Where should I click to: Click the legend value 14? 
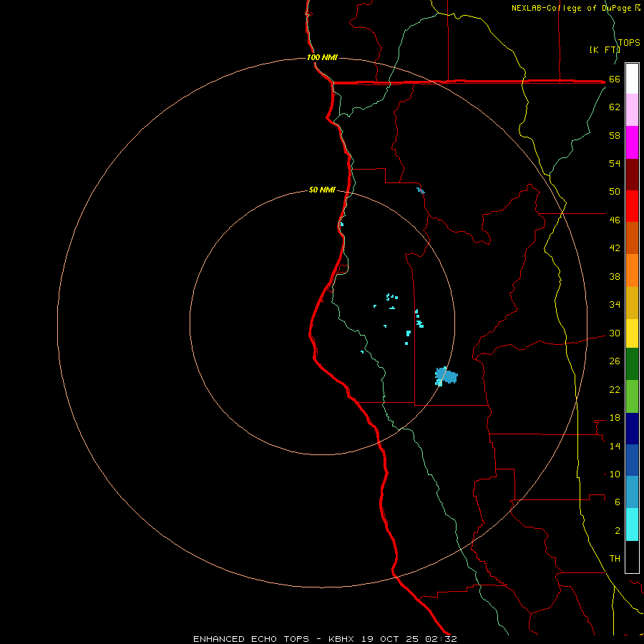coord(615,446)
